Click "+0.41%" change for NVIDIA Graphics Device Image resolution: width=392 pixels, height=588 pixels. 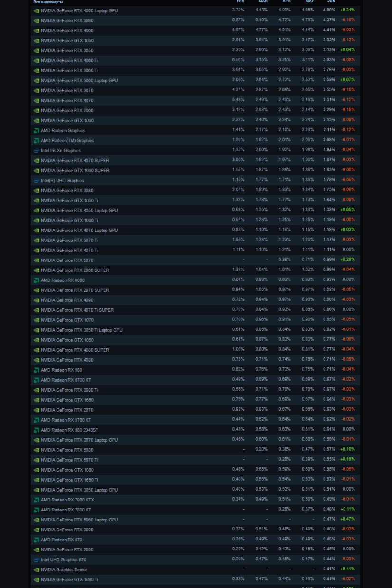[347, 569]
